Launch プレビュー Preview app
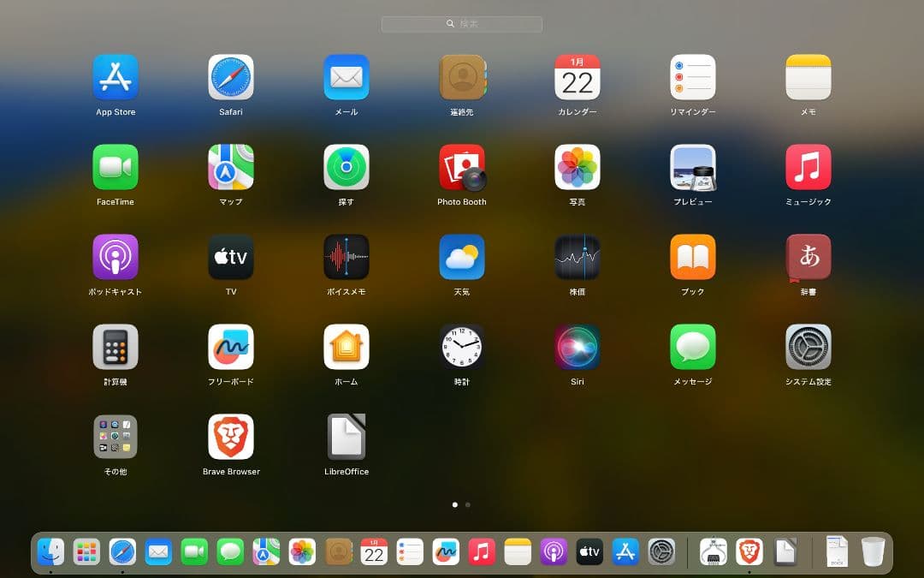Image resolution: width=924 pixels, height=578 pixels. click(x=693, y=168)
